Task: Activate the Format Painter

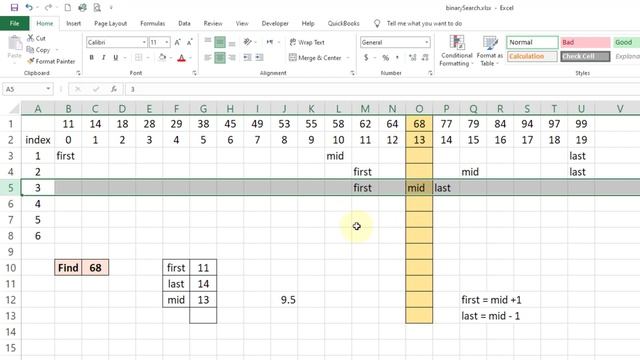Action: click(x=51, y=61)
